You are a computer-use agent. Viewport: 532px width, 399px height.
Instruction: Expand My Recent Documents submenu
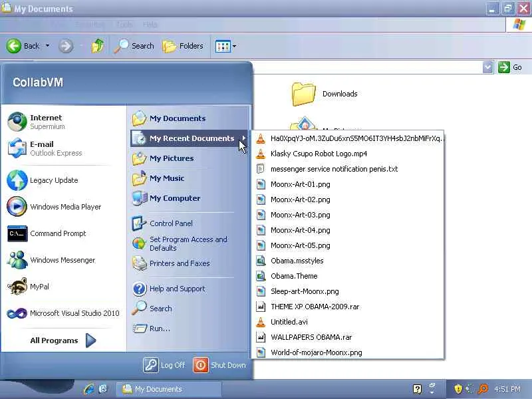tap(190, 138)
